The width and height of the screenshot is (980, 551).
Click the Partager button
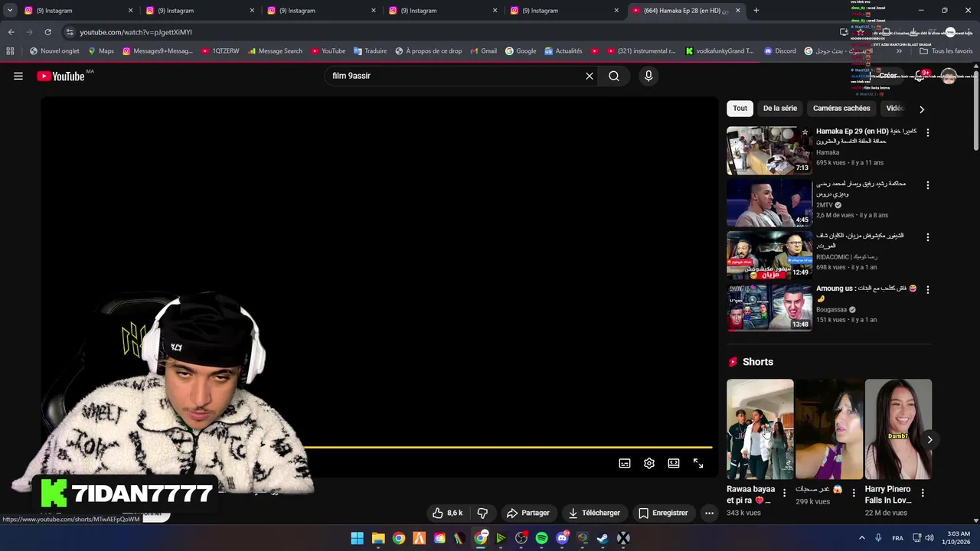[528, 513]
